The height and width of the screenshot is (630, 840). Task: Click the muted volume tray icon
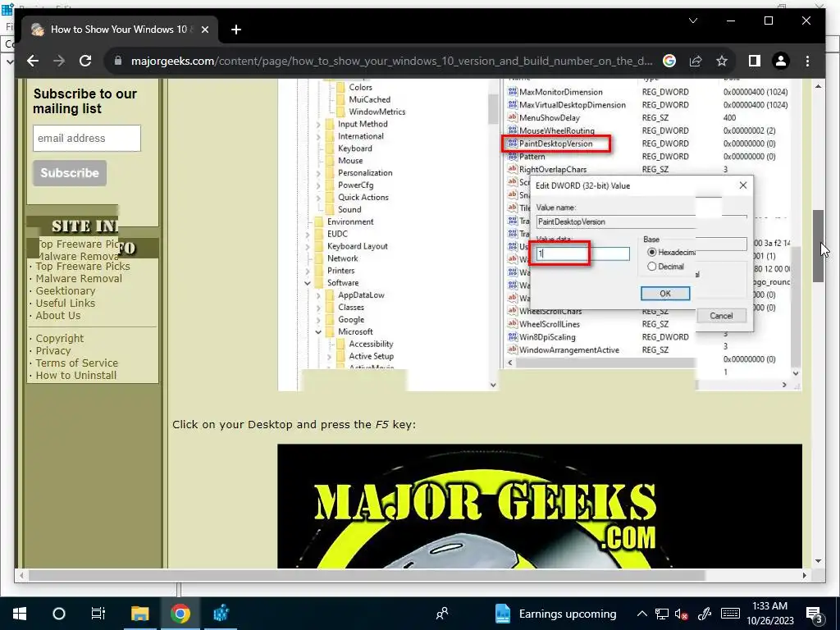682,614
